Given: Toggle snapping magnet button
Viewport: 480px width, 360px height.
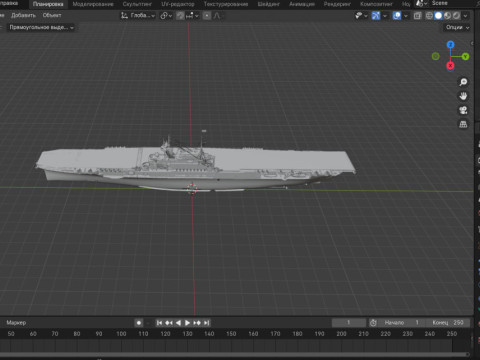Looking at the screenshot, I should pyautogui.click(x=180, y=16).
